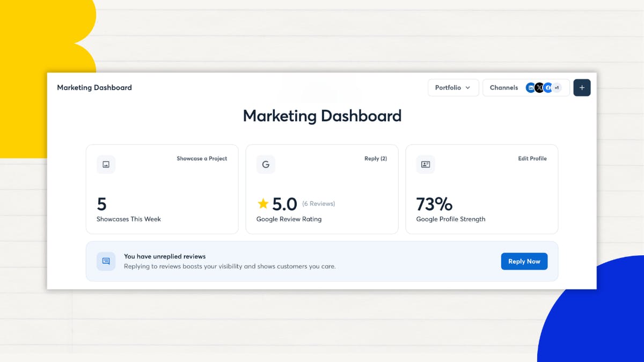The width and height of the screenshot is (644, 362).
Task: Click the Google Review Rating label
Action: coord(289,219)
